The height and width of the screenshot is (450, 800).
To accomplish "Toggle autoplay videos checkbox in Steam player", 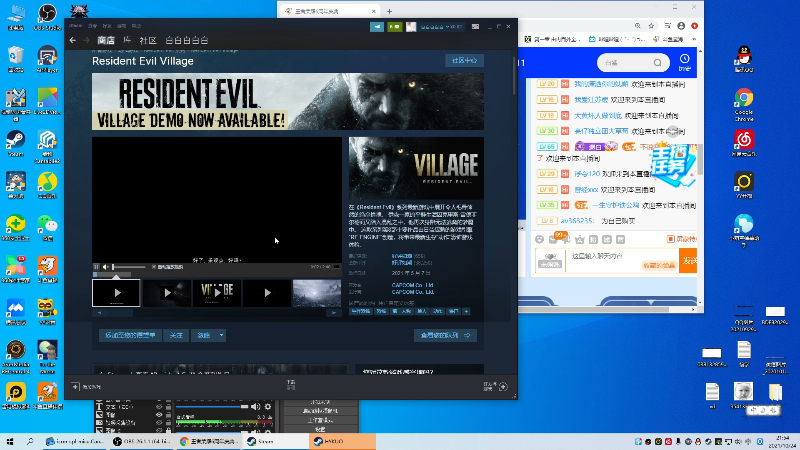I will (154, 267).
